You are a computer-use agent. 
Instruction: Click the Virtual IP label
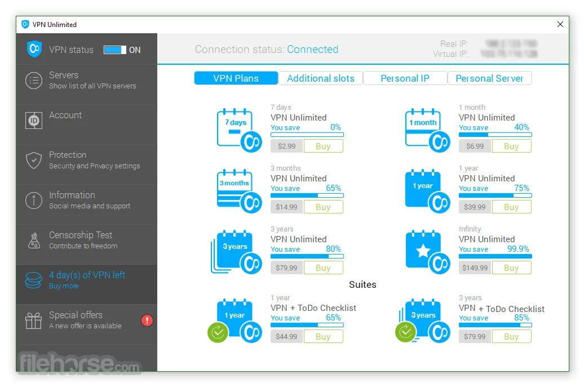tap(450, 54)
